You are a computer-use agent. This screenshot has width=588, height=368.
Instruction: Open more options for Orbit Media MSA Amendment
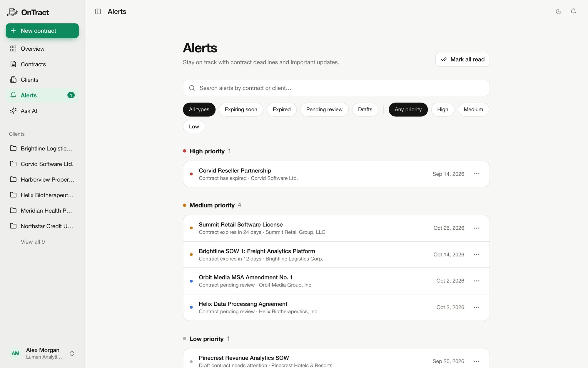(x=477, y=281)
